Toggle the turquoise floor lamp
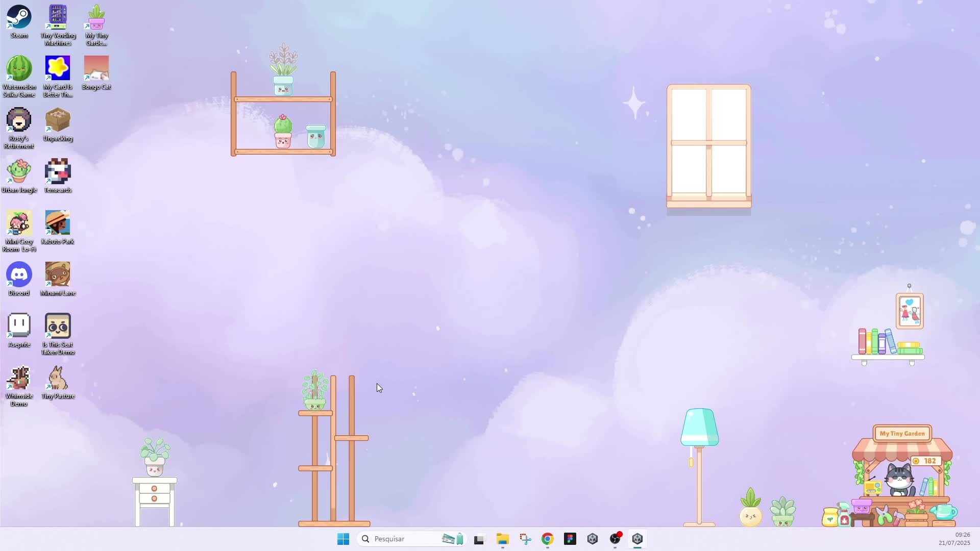This screenshot has width=980, height=551. point(699,428)
